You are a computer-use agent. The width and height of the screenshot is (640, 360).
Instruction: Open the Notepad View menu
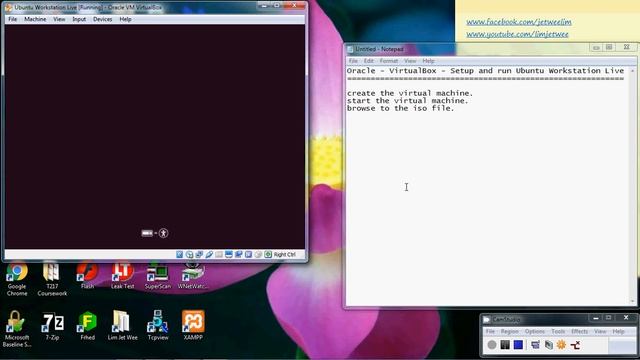pos(410,61)
